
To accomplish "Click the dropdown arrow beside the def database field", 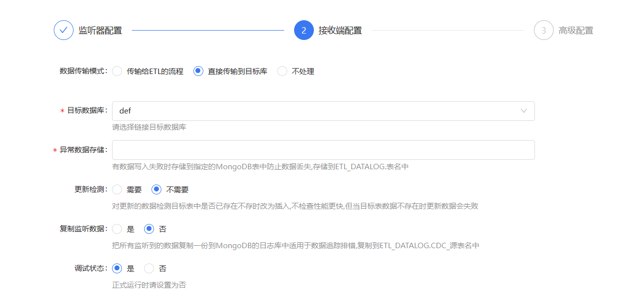I will (524, 111).
